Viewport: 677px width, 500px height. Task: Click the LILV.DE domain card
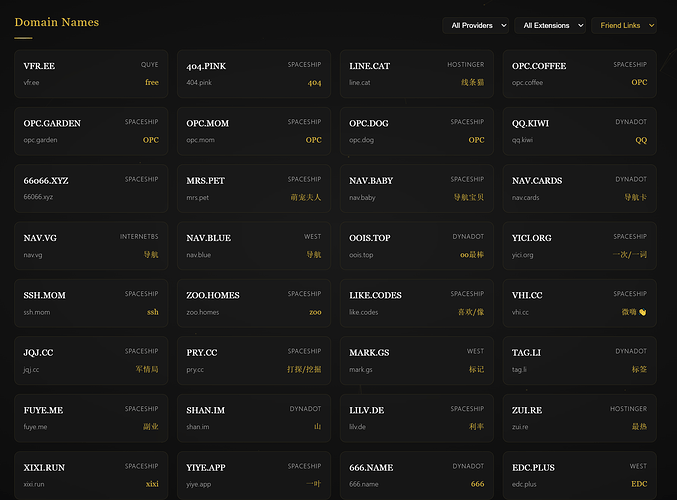(x=417, y=418)
